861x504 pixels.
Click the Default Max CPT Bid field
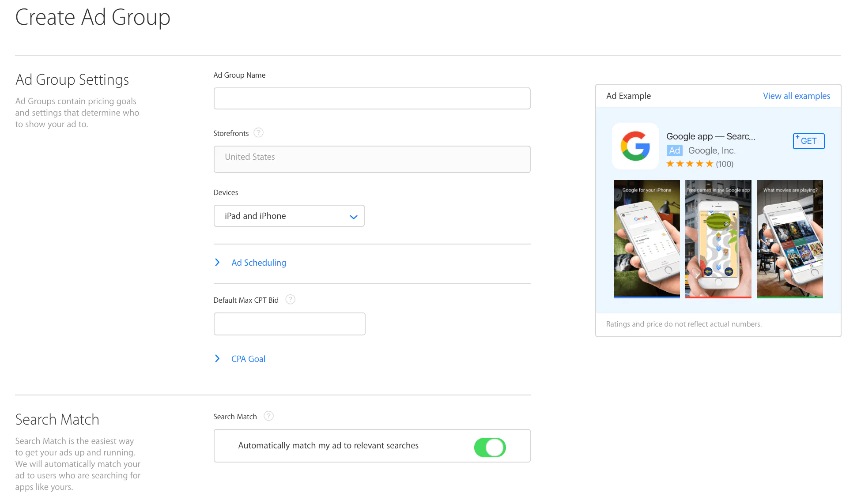289,324
